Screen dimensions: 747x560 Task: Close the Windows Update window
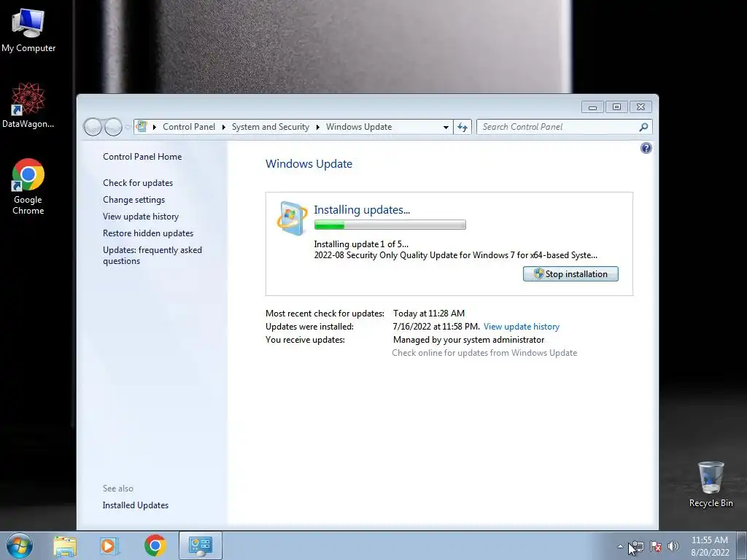[640, 107]
